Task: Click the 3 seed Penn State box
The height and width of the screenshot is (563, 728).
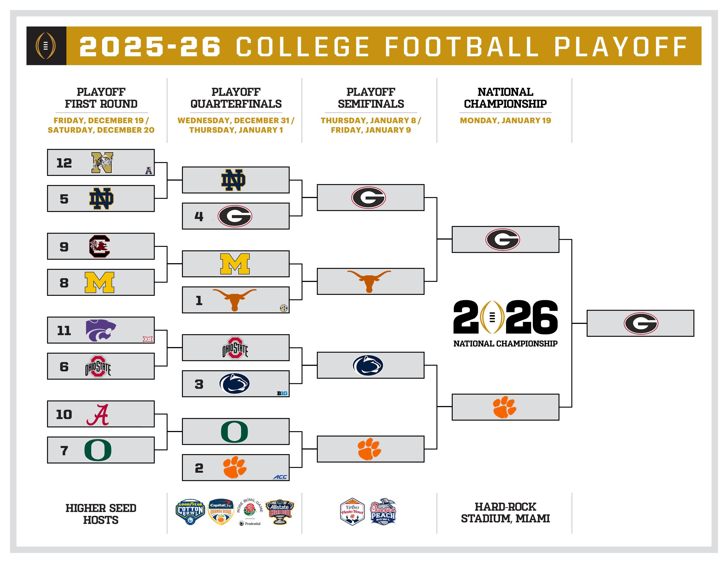Action: point(236,384)
